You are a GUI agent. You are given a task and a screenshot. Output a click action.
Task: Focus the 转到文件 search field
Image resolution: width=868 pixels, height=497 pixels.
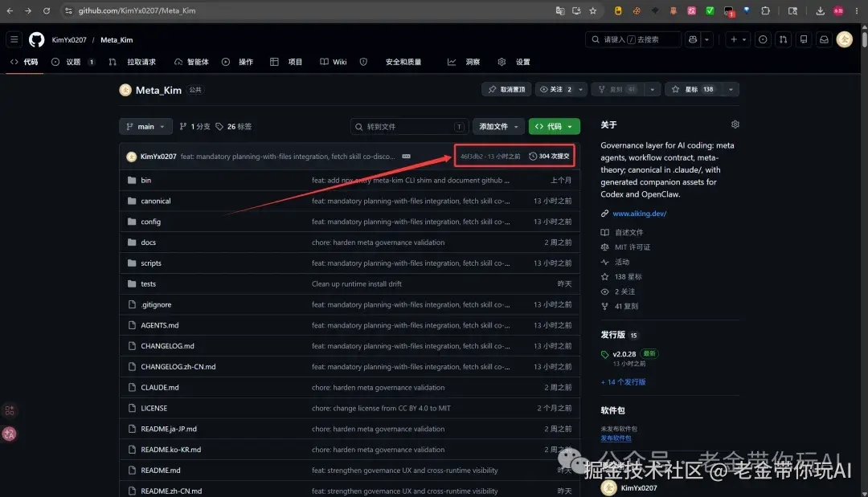click(x=410, y=127)
